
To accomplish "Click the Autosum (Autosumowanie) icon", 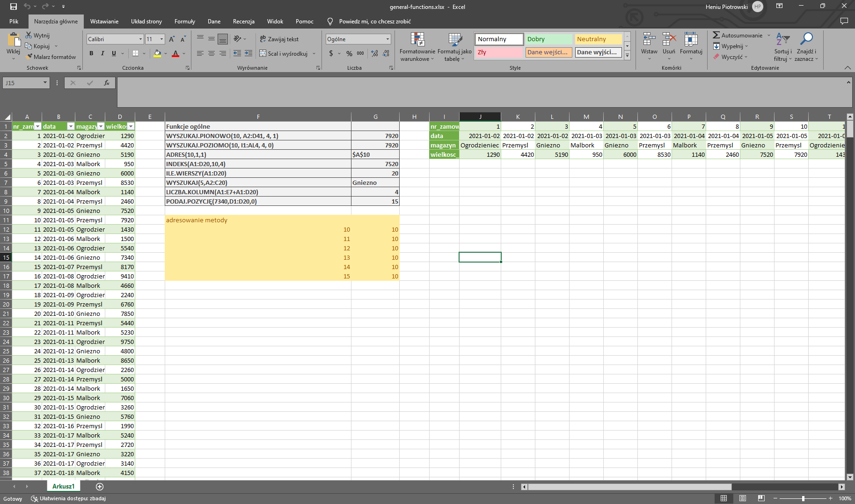I will click(x=716, y=35).
